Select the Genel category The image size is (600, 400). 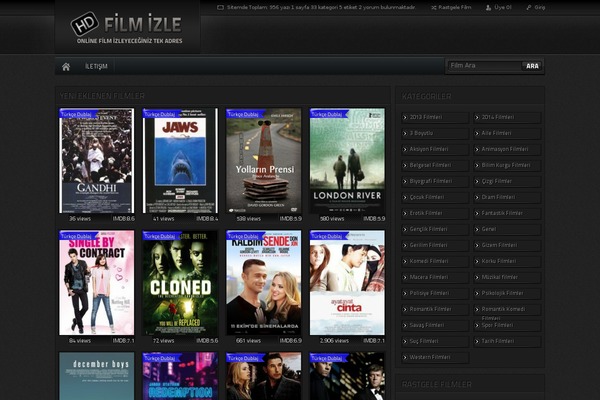pos(507,229)
